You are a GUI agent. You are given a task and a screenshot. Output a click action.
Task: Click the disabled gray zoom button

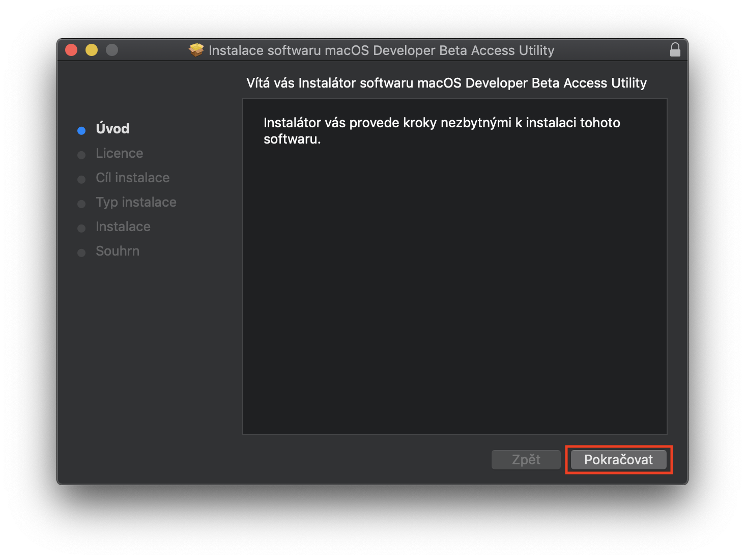pos(112,50)
